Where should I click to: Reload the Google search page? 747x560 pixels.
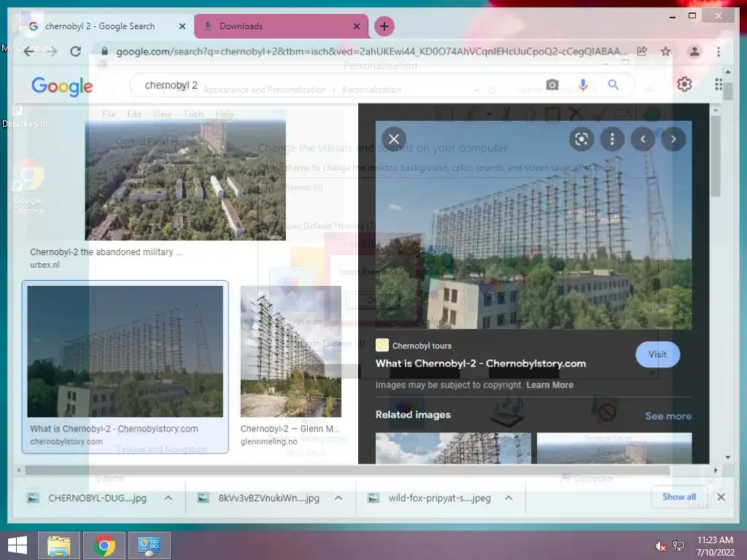point(75,52)
